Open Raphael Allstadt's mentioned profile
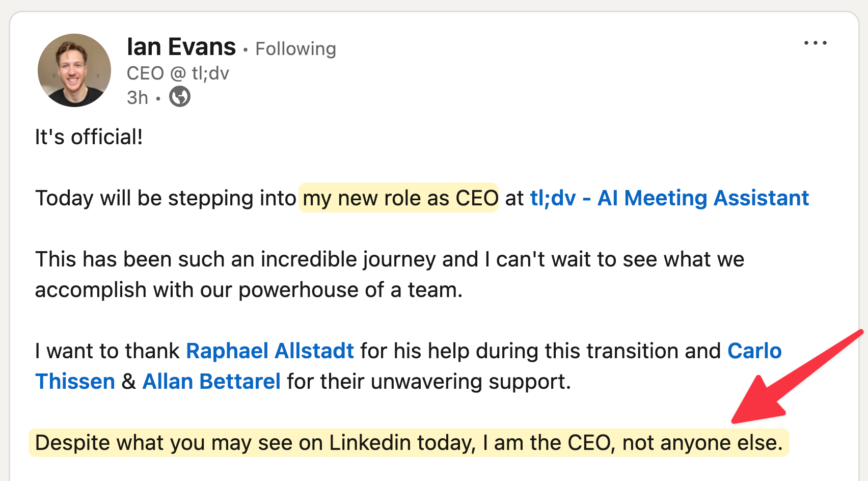Viewport: 868px width, 481px height. click(x=269, y=351)
